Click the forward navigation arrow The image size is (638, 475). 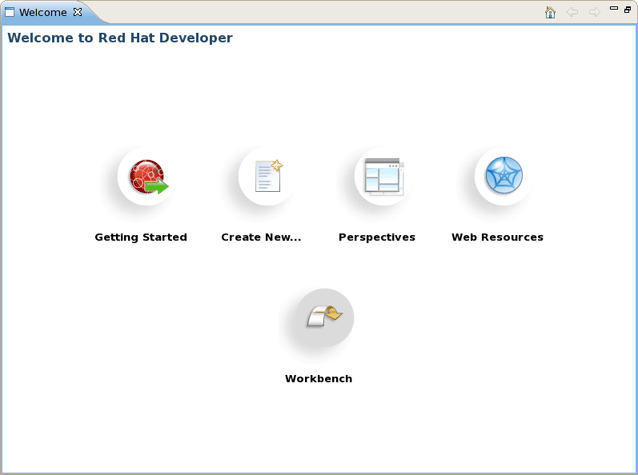tap(594, 12)
